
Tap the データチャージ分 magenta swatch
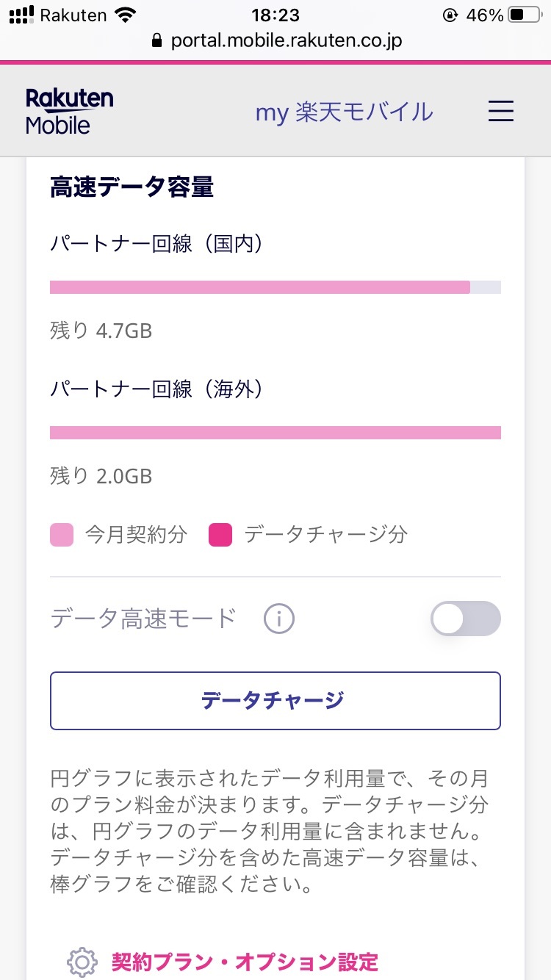click(220, 535)
